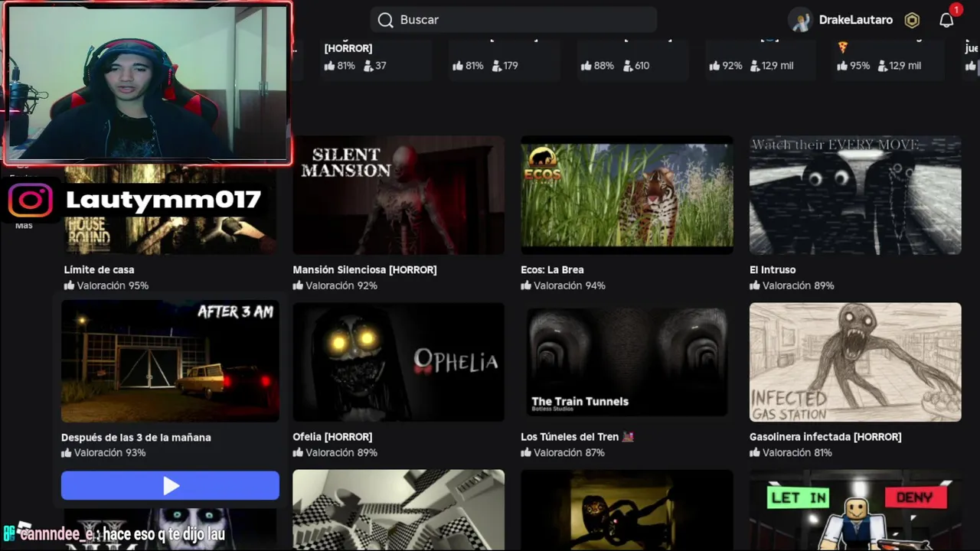
Task: Open The Train Tunnels thumbnail
Action: (626, 362)
